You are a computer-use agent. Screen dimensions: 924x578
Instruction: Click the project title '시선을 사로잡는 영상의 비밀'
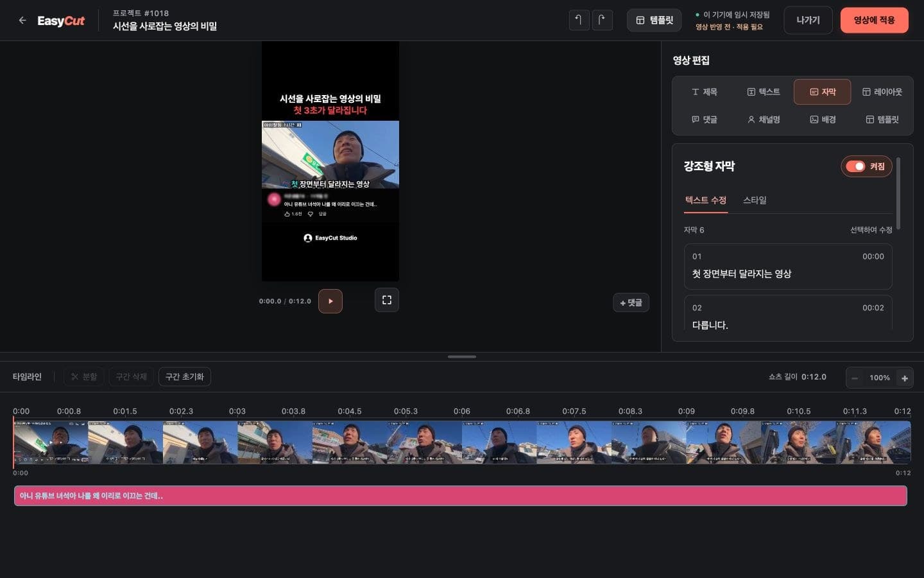165,26
